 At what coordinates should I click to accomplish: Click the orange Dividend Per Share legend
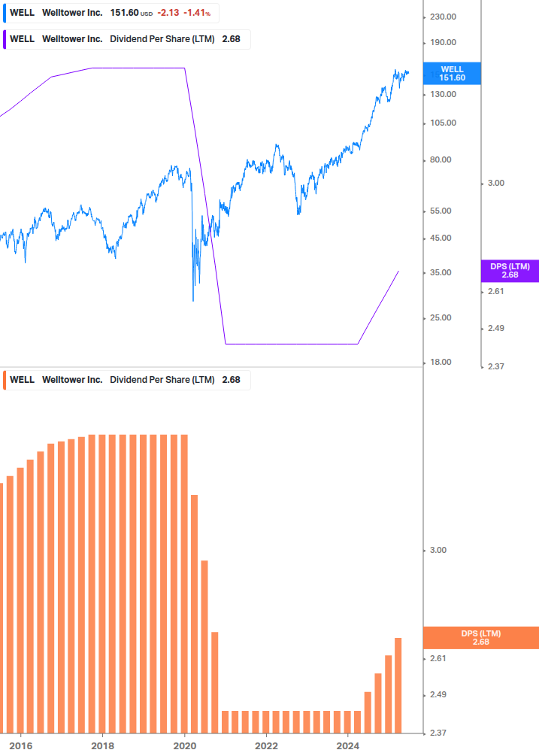pos(126,380)
